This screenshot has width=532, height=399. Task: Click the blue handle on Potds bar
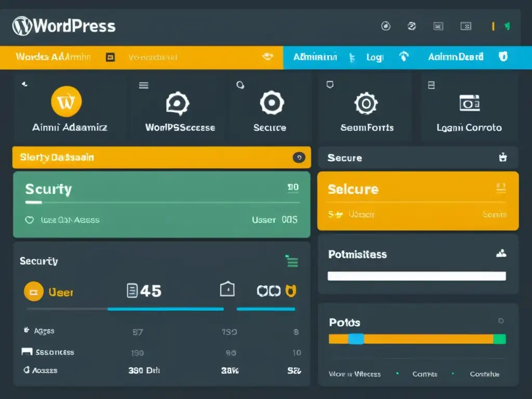pyautogui.click(x=356, y=339)
